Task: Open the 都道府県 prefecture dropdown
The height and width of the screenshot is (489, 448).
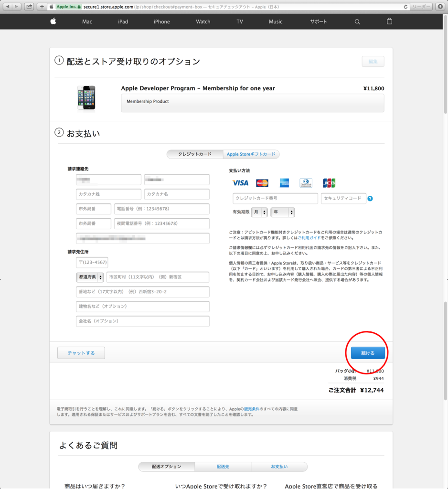Action: (x=90, y=277)
